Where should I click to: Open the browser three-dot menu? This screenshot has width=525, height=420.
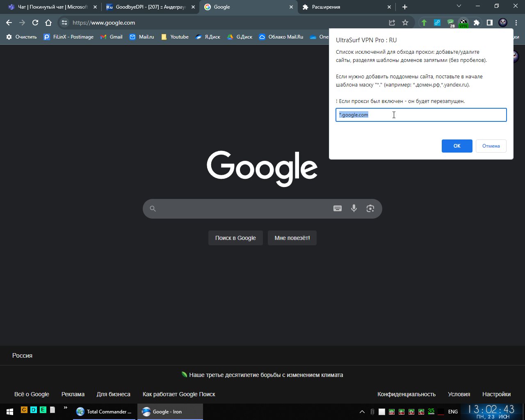pos(516,23)
